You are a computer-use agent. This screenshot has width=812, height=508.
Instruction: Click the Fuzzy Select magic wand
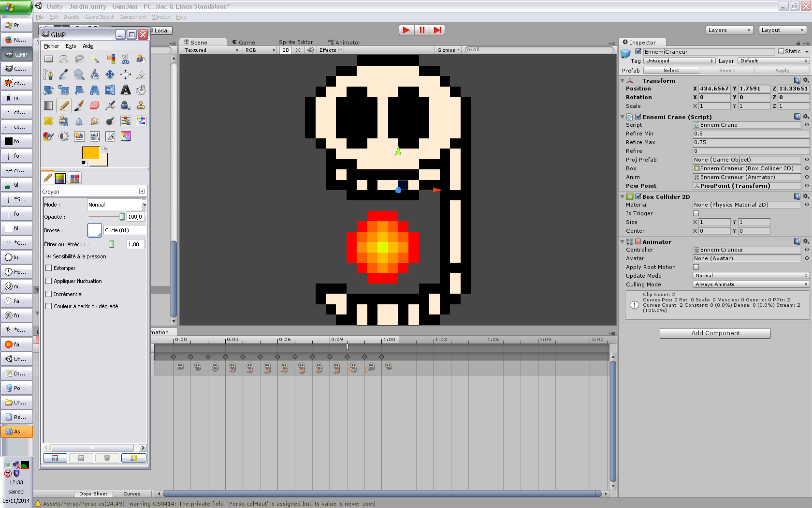pyautogui.click(x=95, y=59)
